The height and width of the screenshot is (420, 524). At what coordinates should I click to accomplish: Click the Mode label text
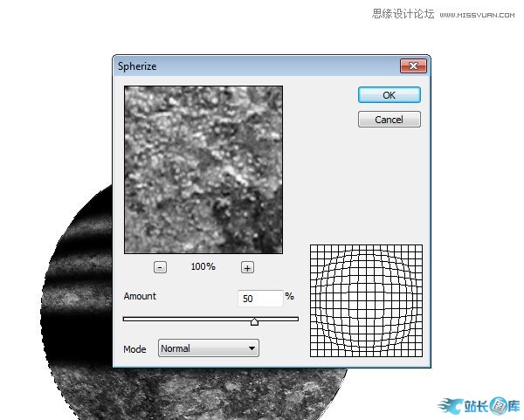pyautogui.click(x=134, y=348)
